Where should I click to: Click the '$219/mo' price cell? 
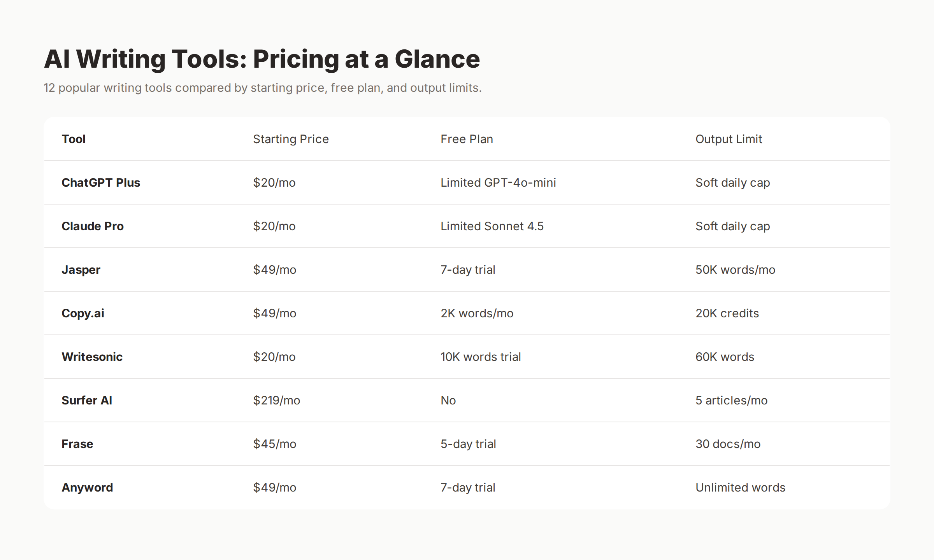(x=277, y=400)
